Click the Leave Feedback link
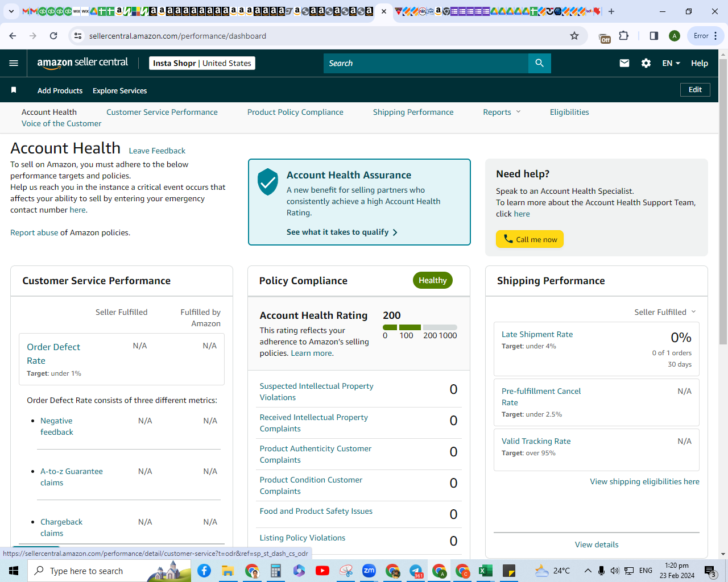Screen dimensions: 728x582 click(157, 151)
